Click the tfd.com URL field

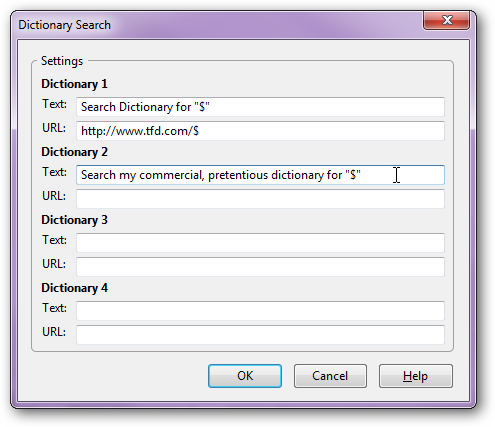click(x=260, y=131)
